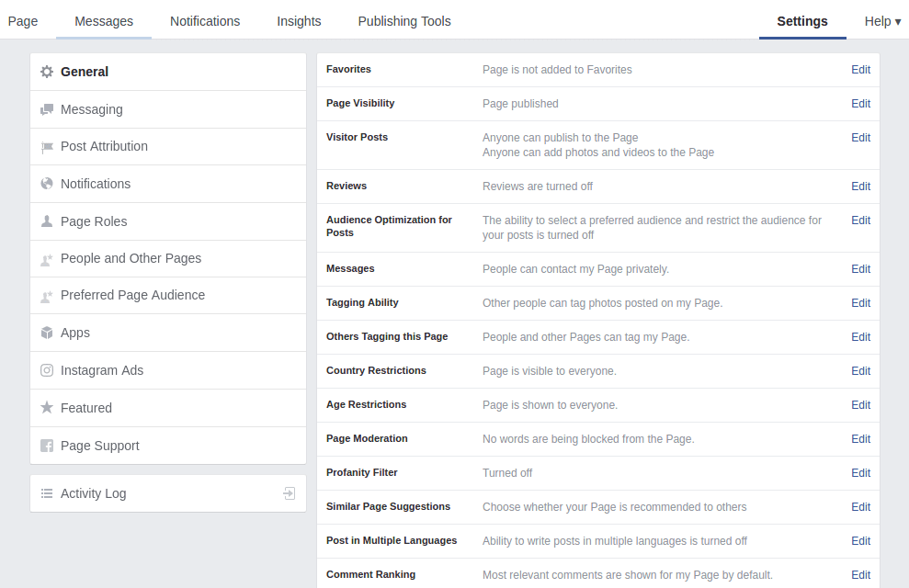Click Edit next to Visitor Posts
This screenshot has width=909, height=588.
[860, 138]
